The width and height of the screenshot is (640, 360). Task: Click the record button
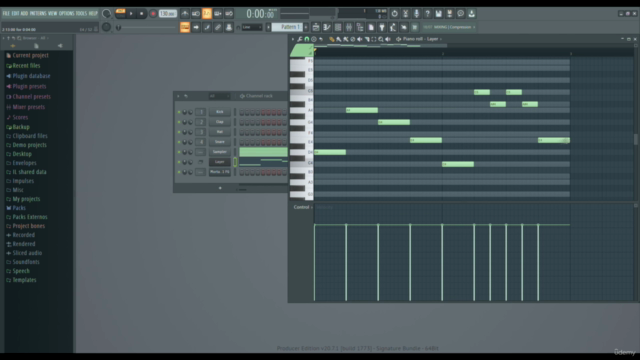click(153, 13)
